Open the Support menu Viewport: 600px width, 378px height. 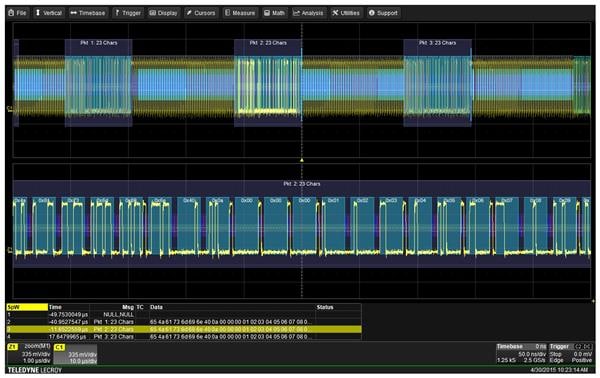pyautogui.click(x=383, y=13)
